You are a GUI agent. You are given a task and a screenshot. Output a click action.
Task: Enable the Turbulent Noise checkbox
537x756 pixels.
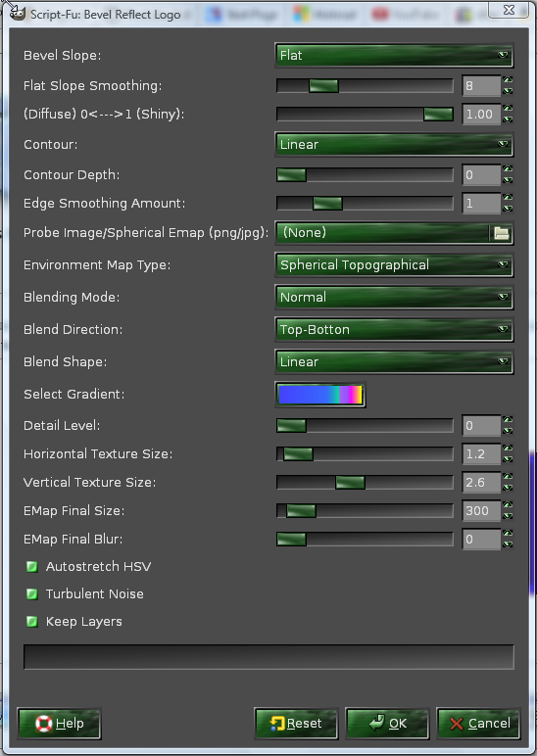pos(31,594)
